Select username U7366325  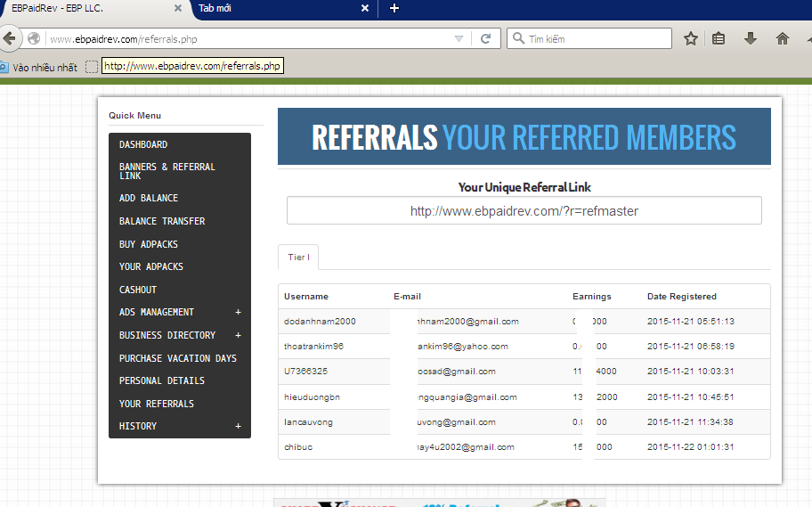coord(305,372)
